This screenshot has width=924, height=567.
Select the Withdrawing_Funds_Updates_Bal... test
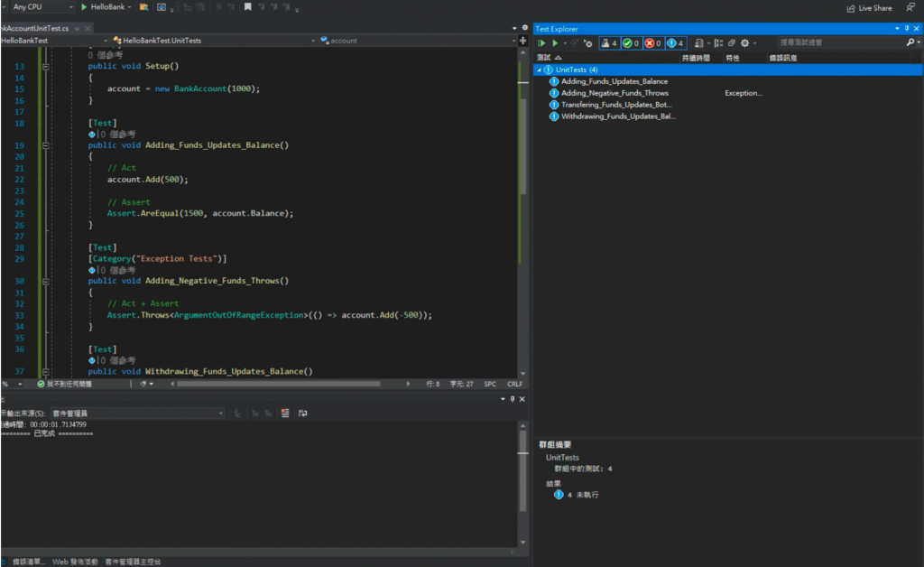(617, 116)
